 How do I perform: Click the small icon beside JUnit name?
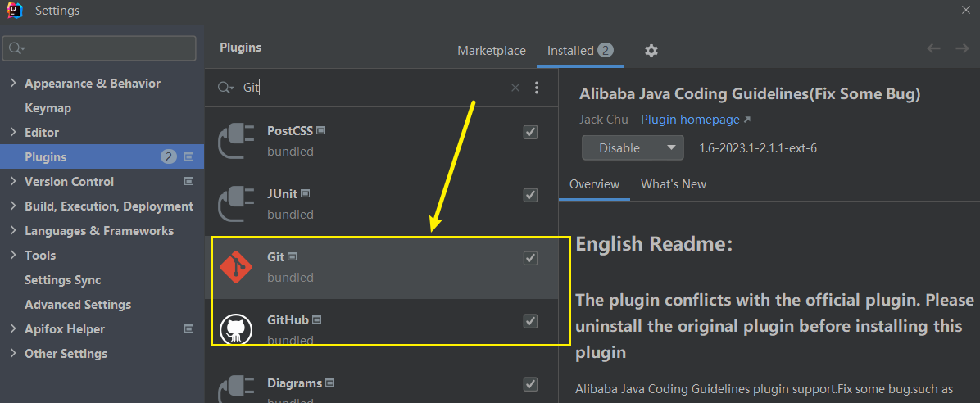[x=306, y=193]
